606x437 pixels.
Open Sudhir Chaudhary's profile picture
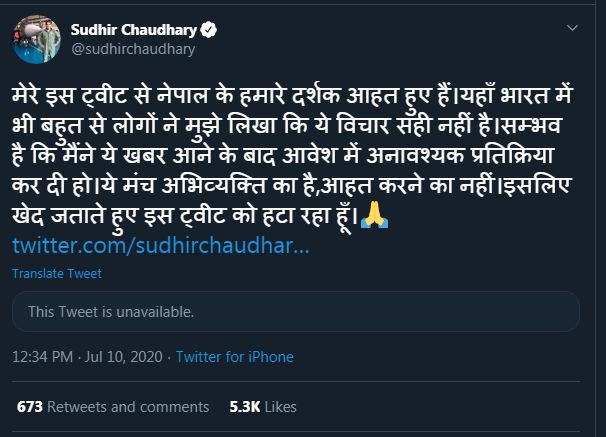(33, 38)
